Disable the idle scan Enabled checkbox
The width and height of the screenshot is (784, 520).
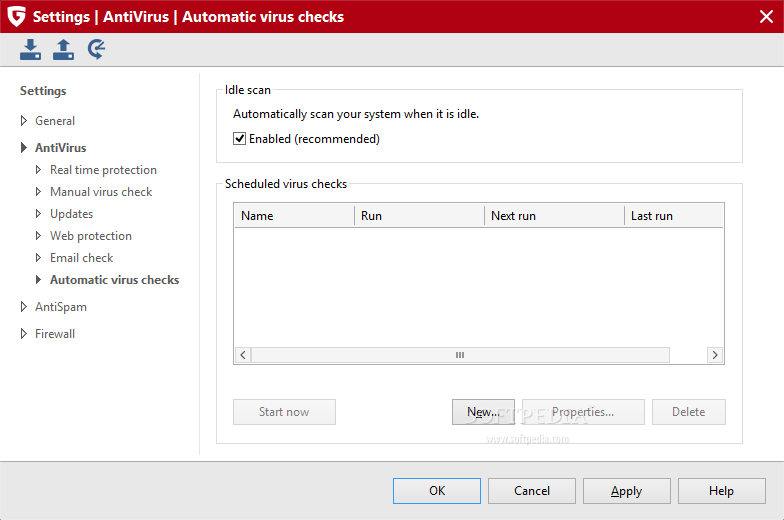240,139
